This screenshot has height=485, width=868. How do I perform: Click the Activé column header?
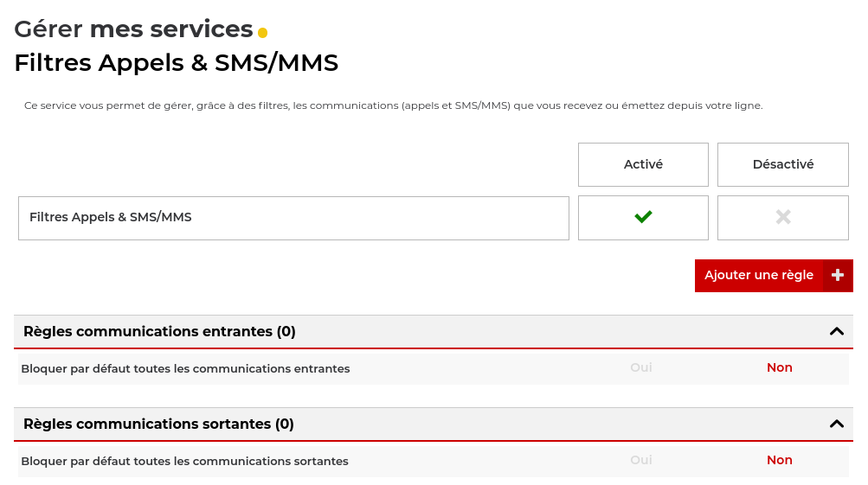[x=643, y=164]
